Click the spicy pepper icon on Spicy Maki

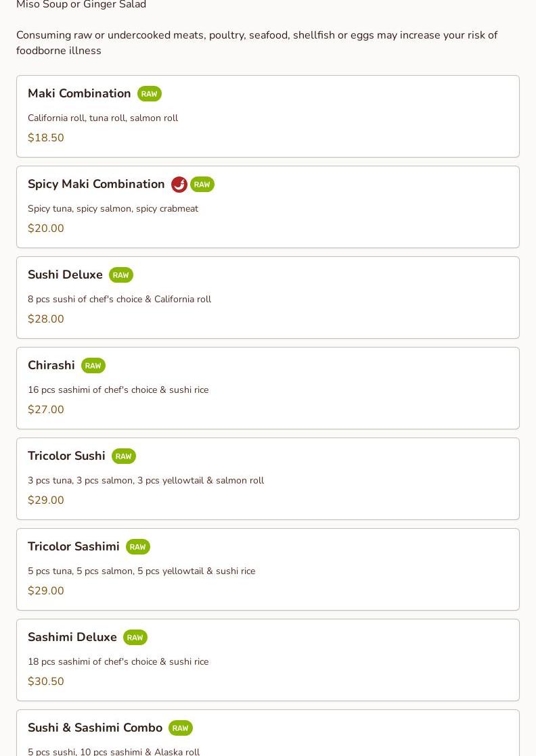(x=179, y=185)
